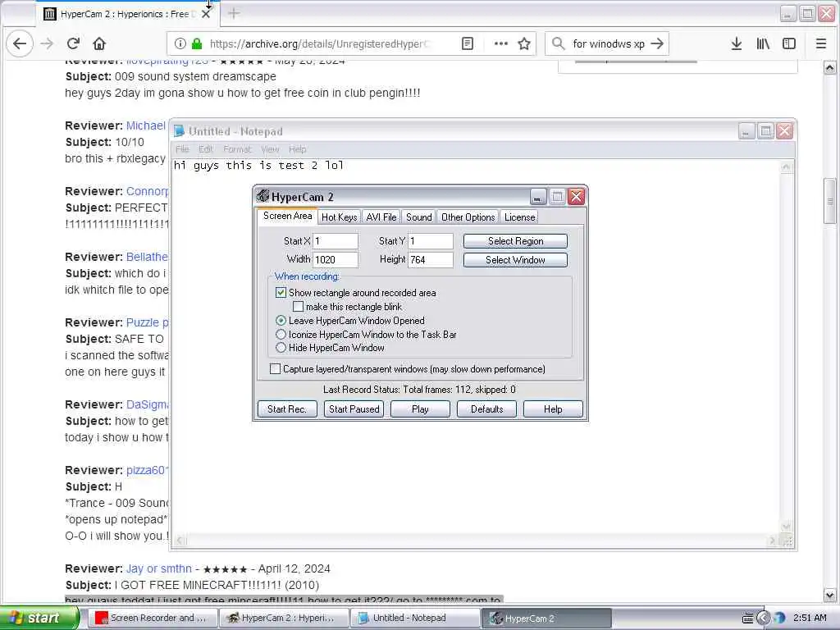Click the 2:51 AM system clock
Image resolution: width=840 pixels, height=630 pixels.
pos(810,618)
